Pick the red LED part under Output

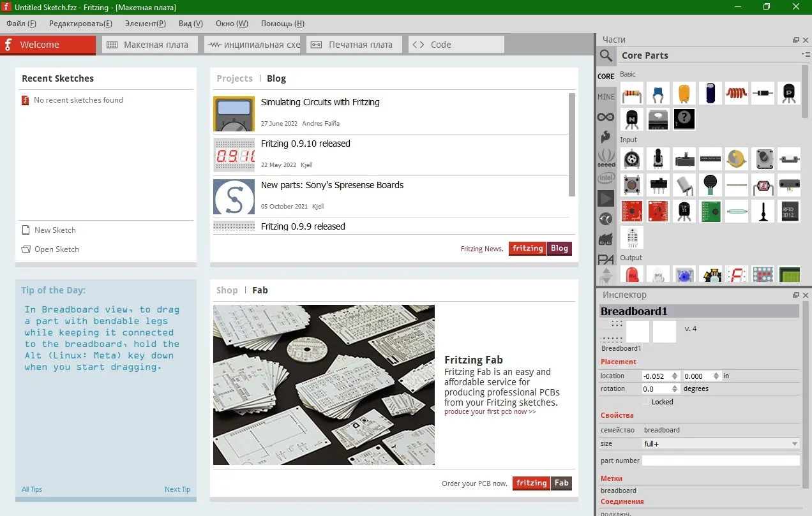[632, 275]
